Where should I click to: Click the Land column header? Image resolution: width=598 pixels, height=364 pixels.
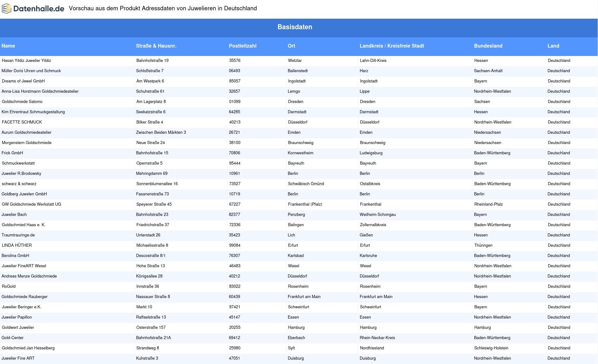click(553, 46)
